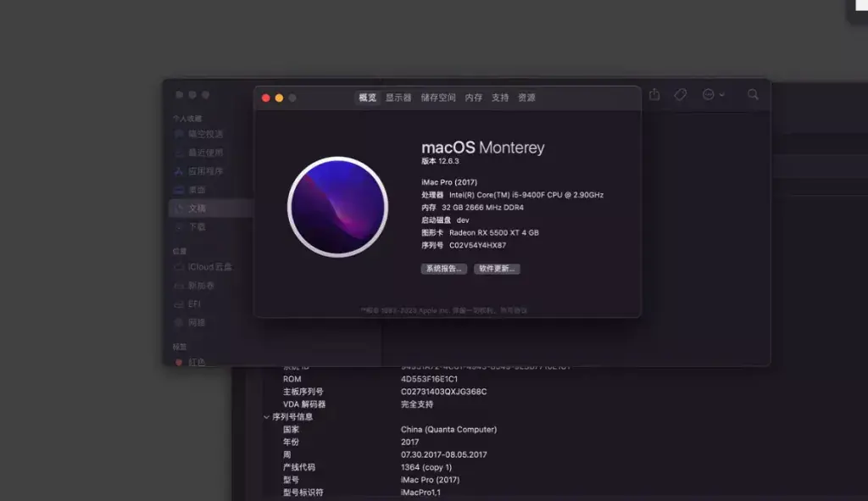Click the Radeon RX 5500 XT 4 GB line
The height and width of the screenshot is (501, 868).
[x=480, y=232]
